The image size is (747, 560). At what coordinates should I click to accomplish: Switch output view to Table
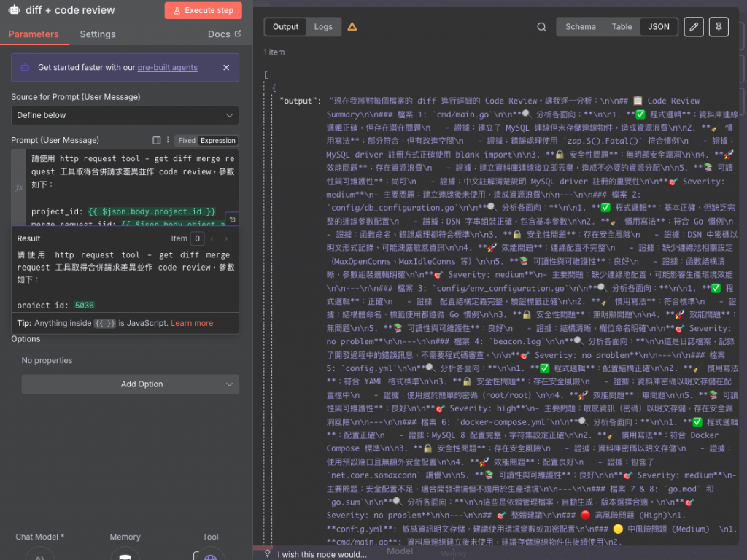click(622, 27)
